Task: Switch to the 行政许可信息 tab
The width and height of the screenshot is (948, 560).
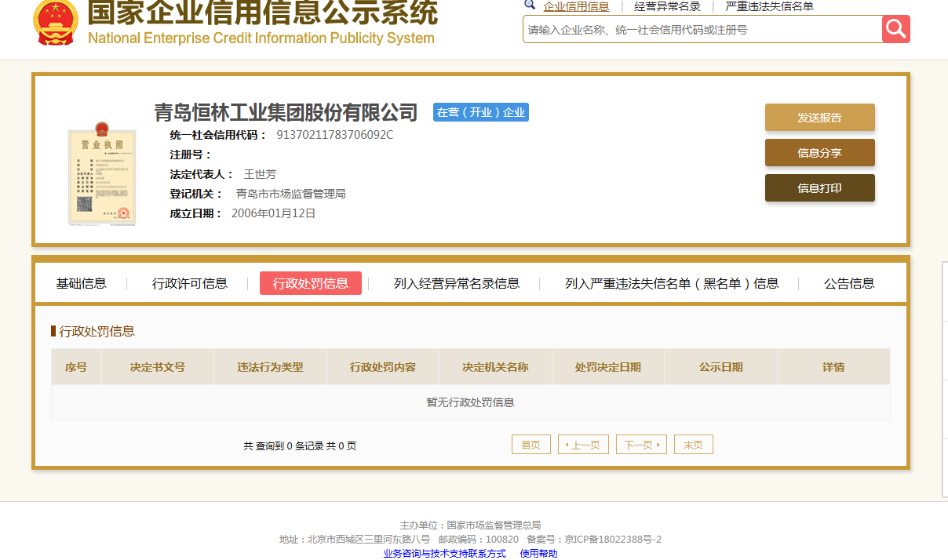Action: (190, 283)
